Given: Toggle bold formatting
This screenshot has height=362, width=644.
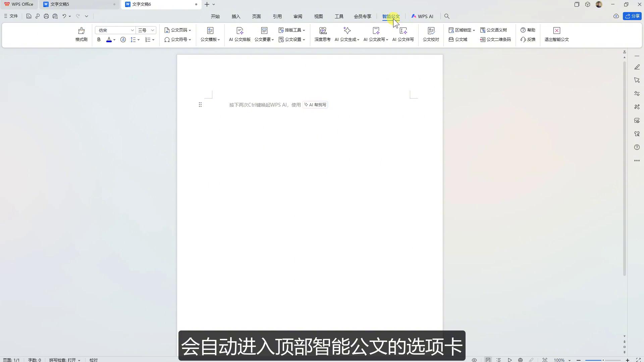Looking at the screenshot, I should (x=99, y=40).
